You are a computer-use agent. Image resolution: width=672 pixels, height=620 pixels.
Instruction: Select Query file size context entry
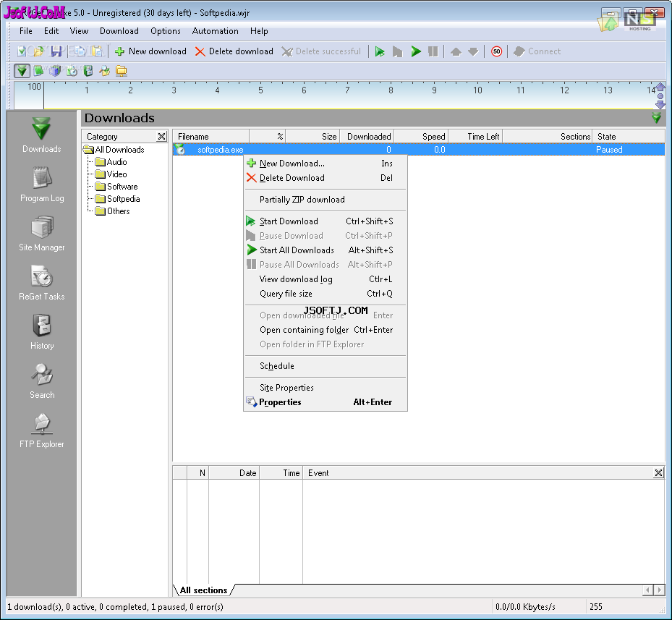click(326, 294)
